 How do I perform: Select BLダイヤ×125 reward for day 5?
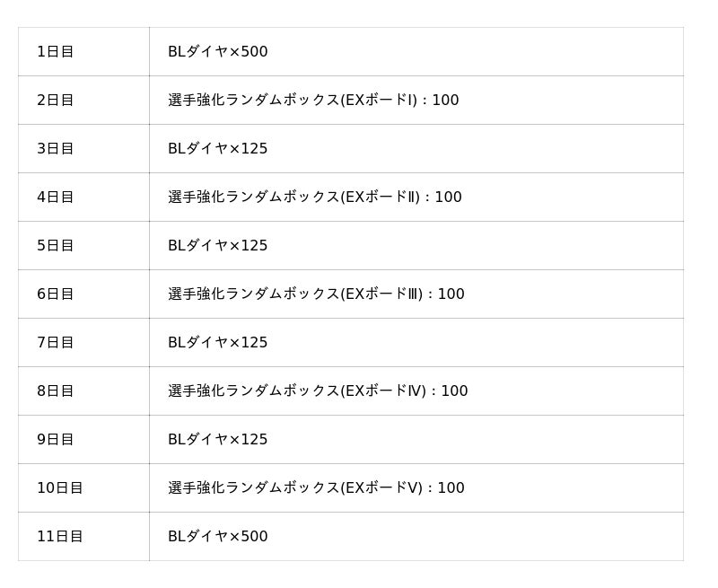pyautogui.click(x=217, y=246)
